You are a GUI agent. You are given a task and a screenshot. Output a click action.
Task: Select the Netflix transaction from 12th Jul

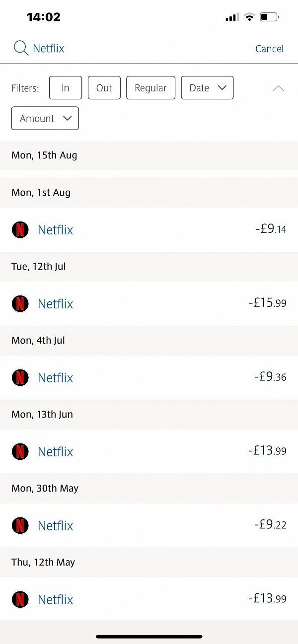[149, 303]
